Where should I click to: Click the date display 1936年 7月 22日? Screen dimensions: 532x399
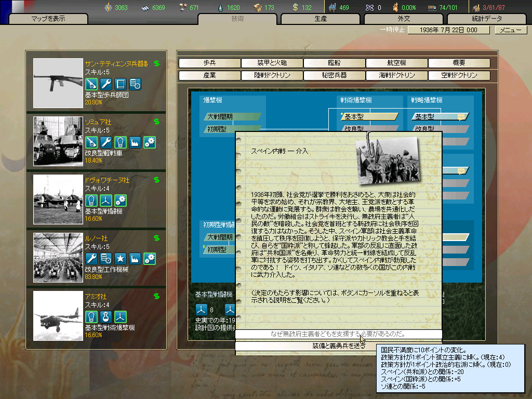pyautogui.click(x=448, y=30)
